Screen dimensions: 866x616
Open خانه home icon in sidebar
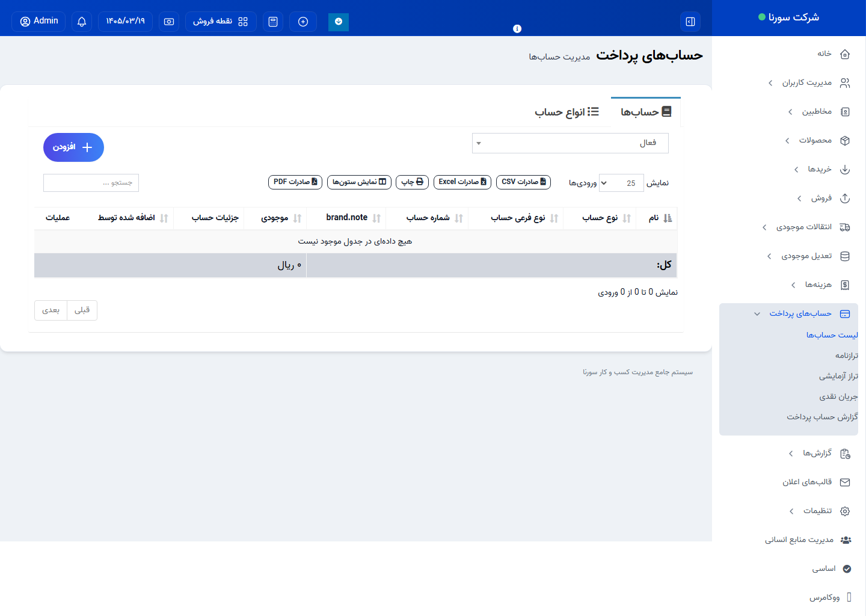[x=845, y=54]
